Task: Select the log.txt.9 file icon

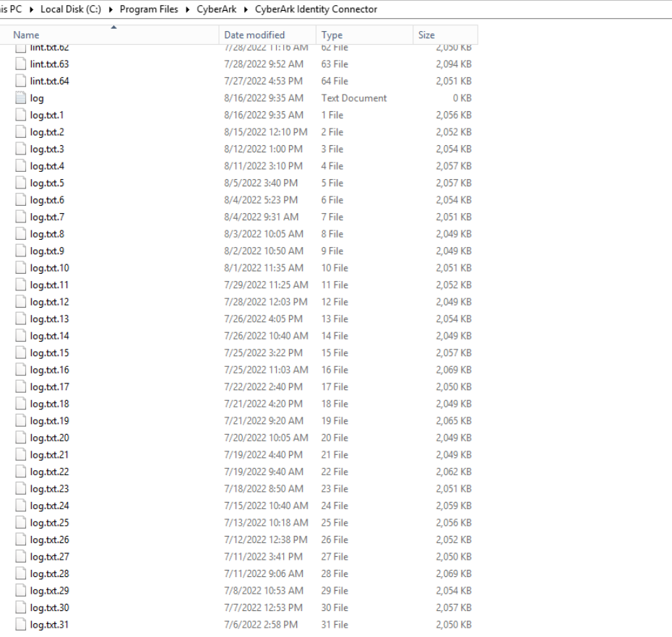Action: coord(21,251)
